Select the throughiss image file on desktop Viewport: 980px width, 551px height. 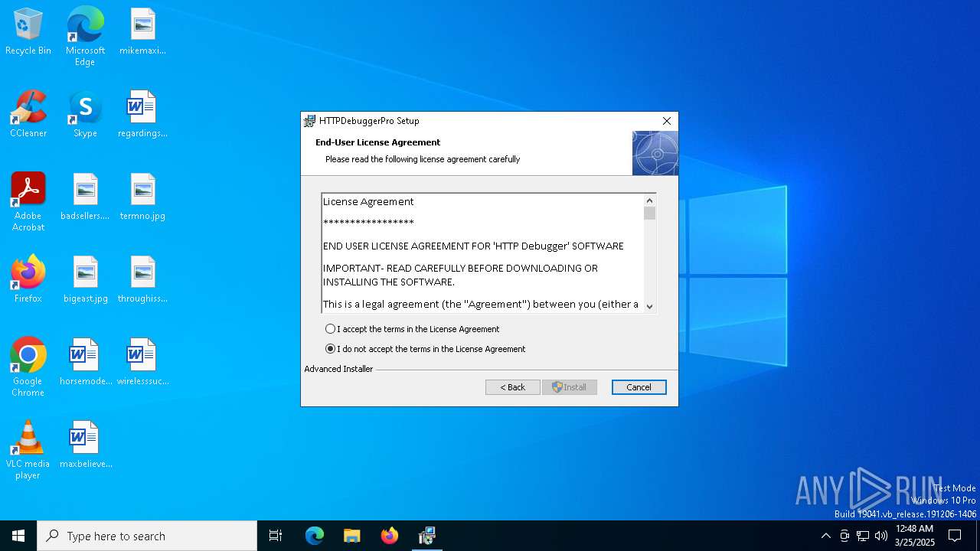pyautogui.click(x=142, y=280)
